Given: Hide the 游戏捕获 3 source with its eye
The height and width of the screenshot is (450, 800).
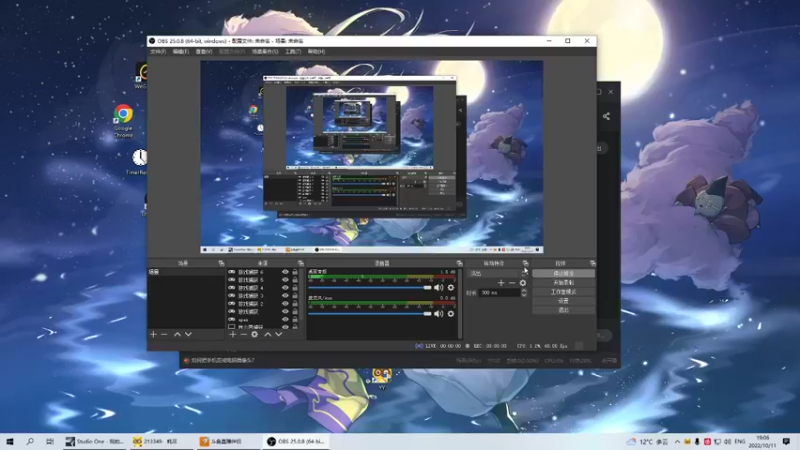Looking at the screenshot, I should pyautogui.click(x=285, y=296).
